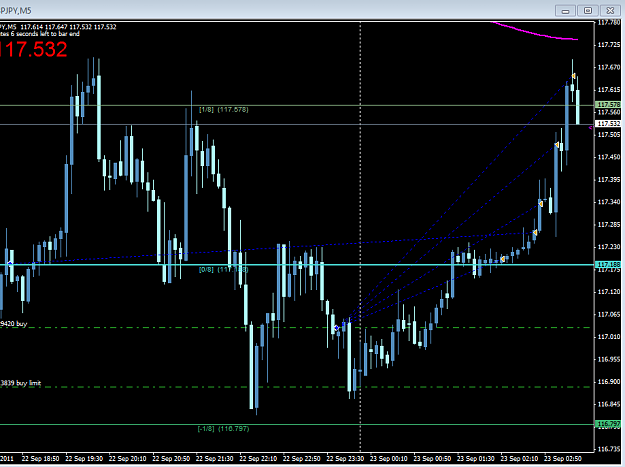Click the '22 Sep 18:50' time label

[40, 459]
